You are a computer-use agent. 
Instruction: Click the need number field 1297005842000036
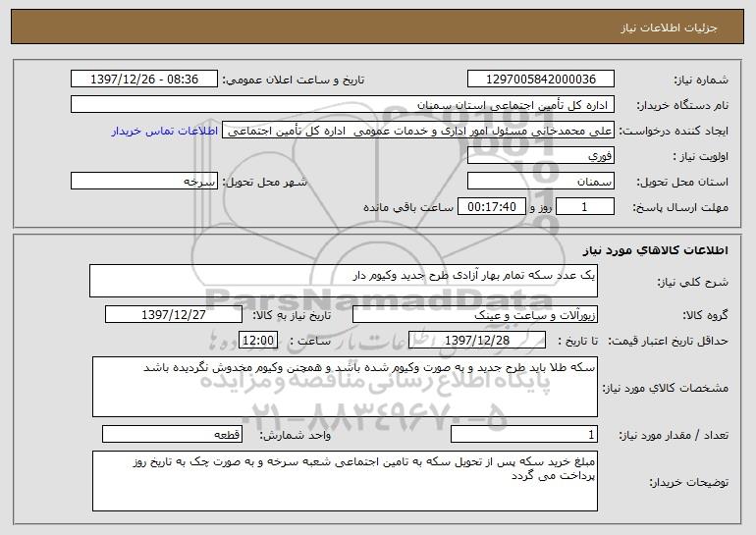click(540, 80)
